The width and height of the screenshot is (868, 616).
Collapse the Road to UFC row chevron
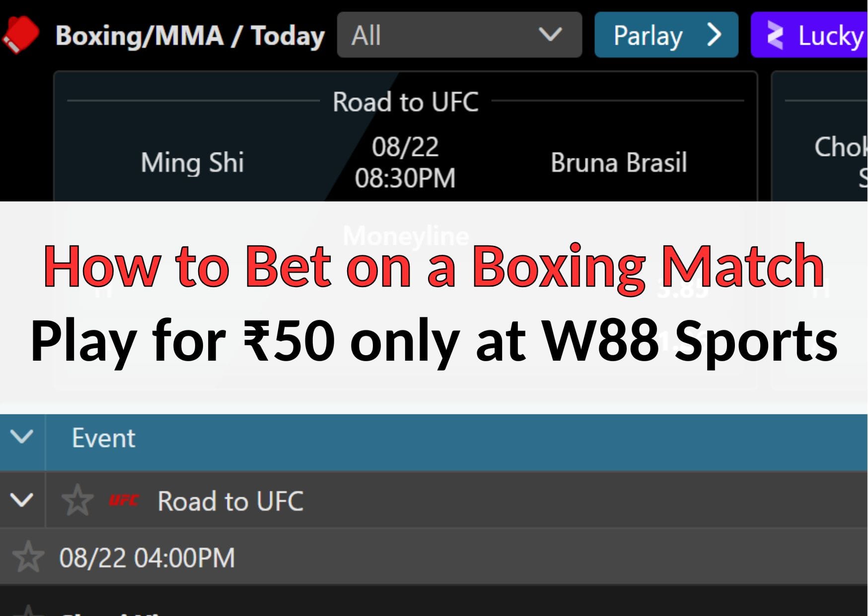click(x=21, y=501)
